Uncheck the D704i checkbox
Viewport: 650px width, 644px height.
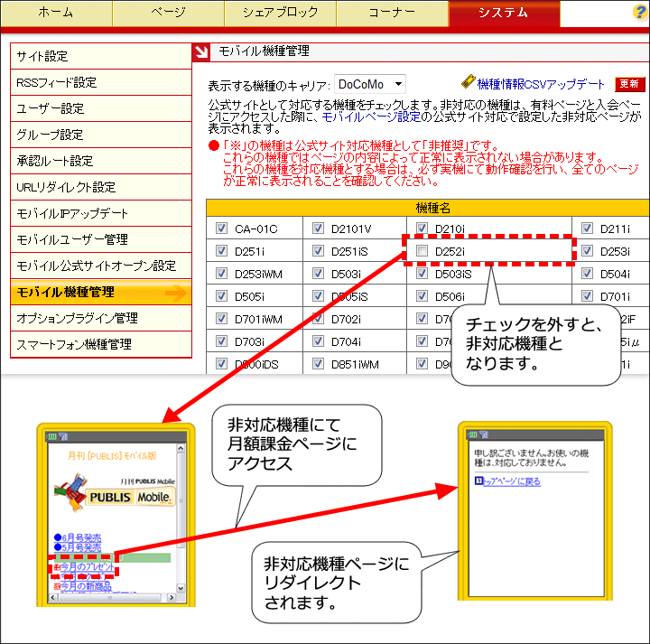318,341
